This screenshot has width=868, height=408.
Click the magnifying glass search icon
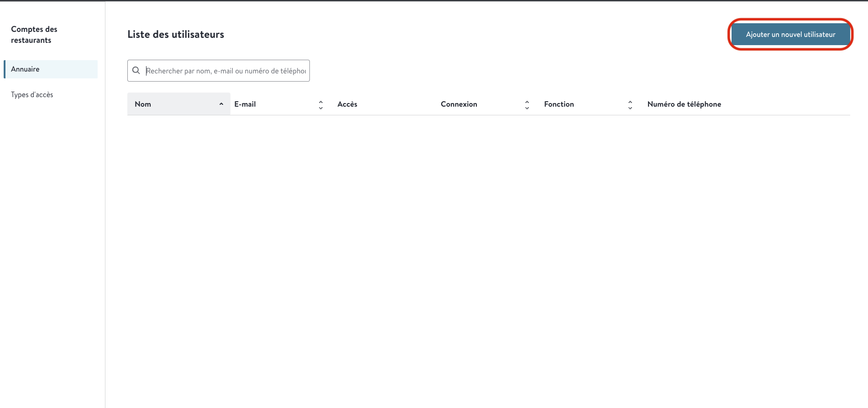tap(136, 71)
